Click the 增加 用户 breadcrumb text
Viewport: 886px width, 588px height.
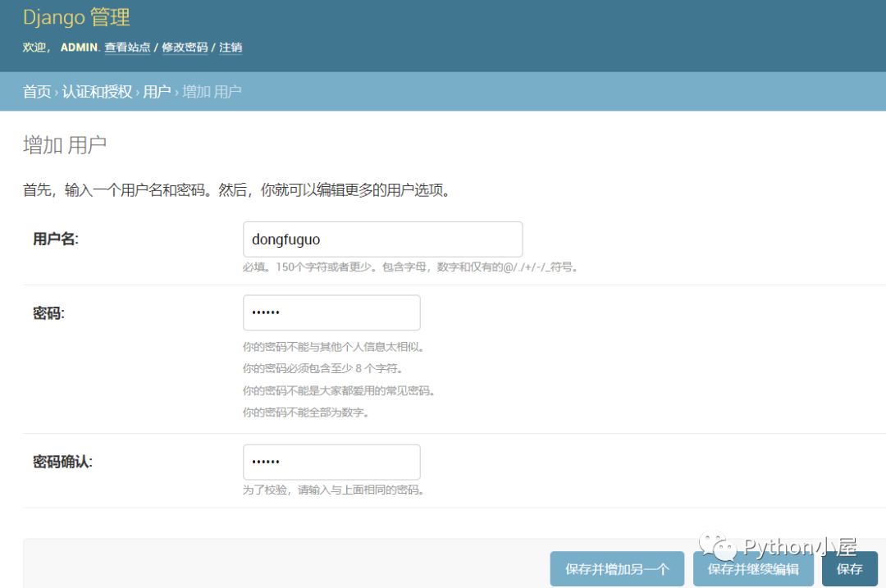(x=212, y=92)
